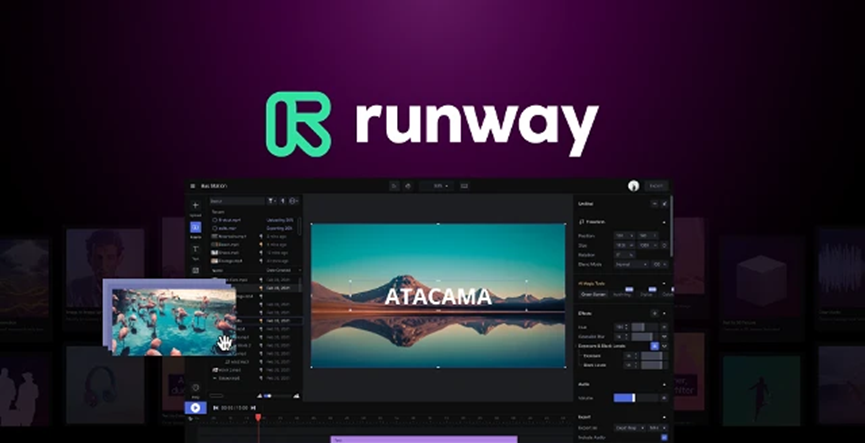Select the ATACAMA text on canvas

click(438, 297)
